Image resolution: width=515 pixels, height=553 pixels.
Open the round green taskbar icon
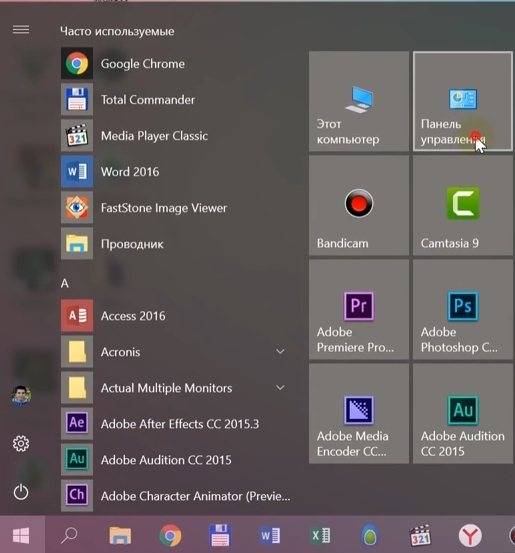point(370,535)
